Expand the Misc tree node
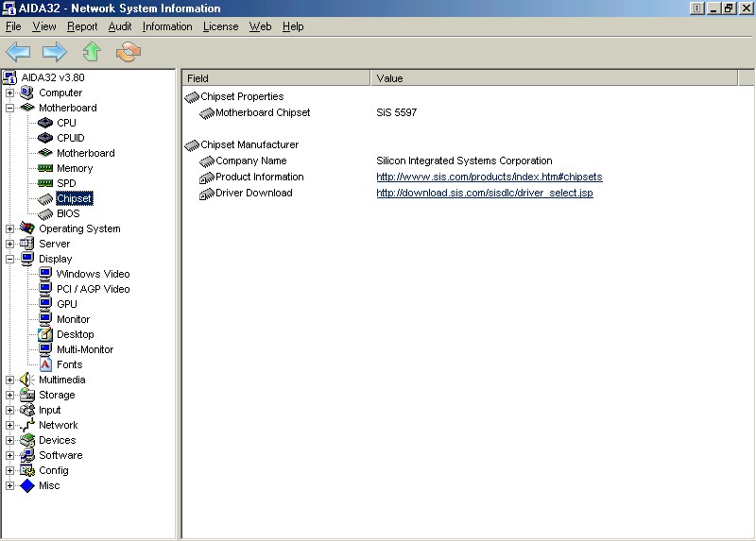This screenshot has height=541, width=756. [9, 485]
